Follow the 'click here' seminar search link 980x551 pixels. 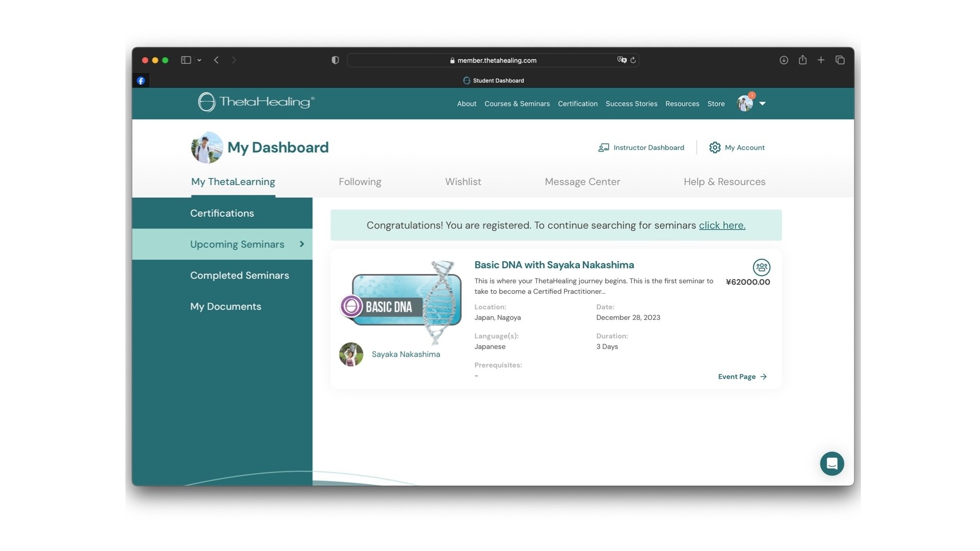tap(722, 226)
